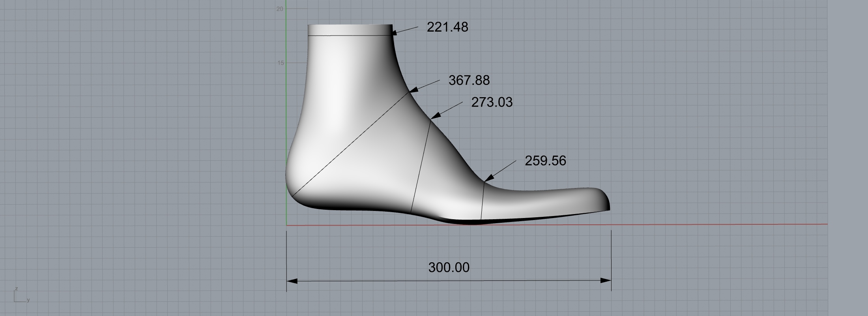The height and width of the screenshot is (316, 868).
Task: Select the diagonal heel girth curve on last
Action: (351, 144)
